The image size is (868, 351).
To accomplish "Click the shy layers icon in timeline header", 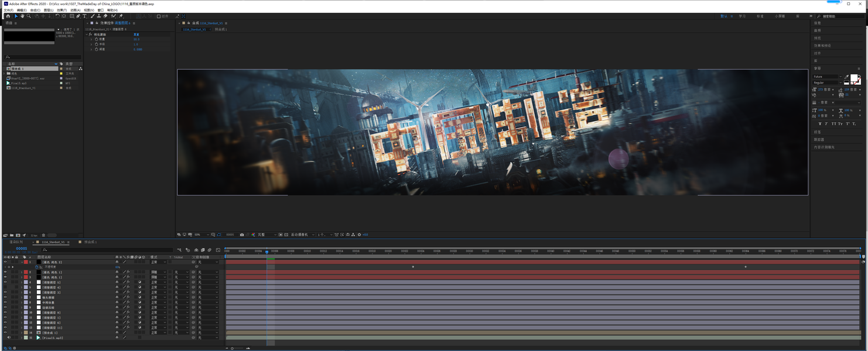I will pos(196,250).
